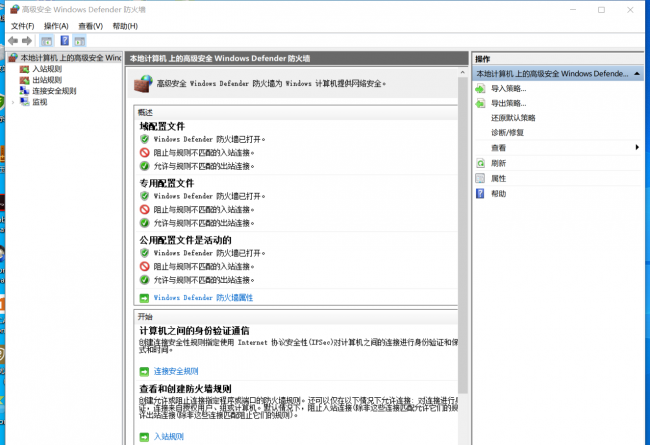650x445 pixels.
Task: Click the brick wall globe icon in center header
Action: tap(143, 83)
